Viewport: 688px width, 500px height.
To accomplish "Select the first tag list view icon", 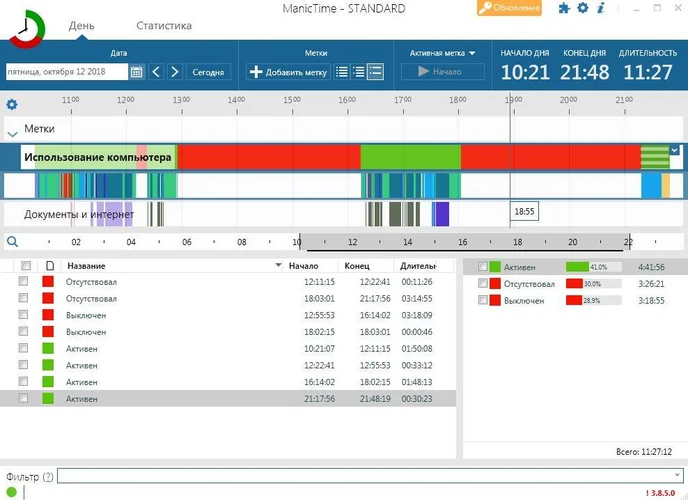I will click(x=341, y=72).
